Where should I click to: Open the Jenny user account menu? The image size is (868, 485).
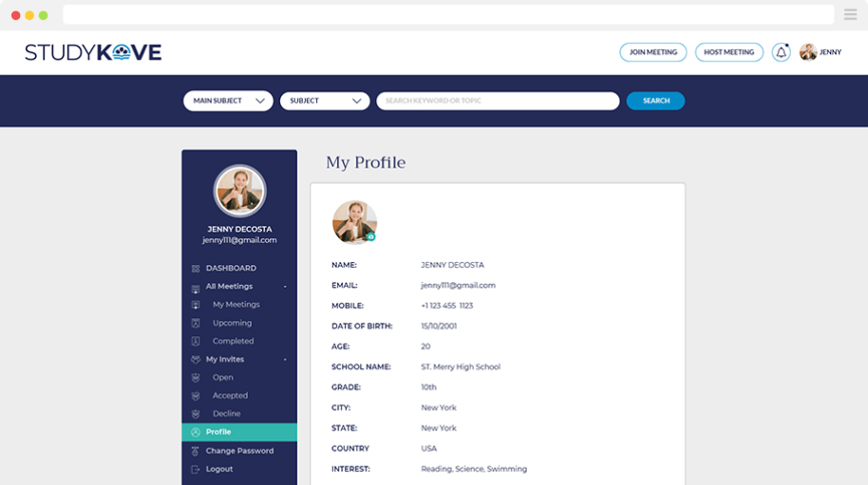821,52
